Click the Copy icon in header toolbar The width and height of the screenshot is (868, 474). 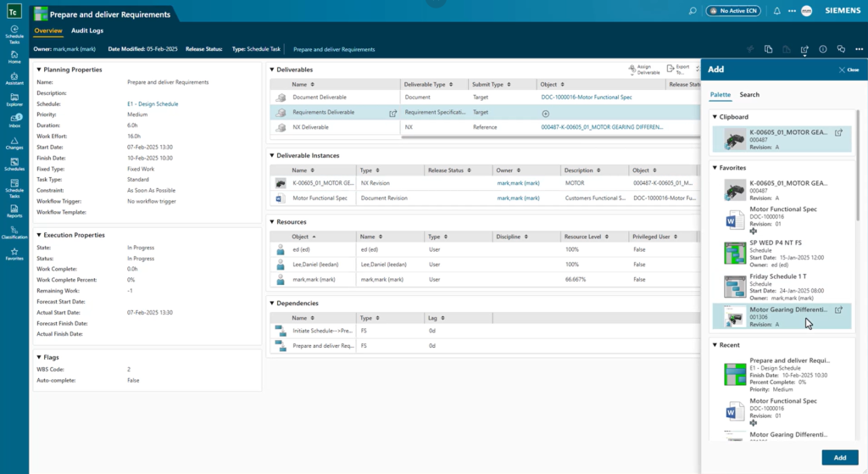click(768, 49)
